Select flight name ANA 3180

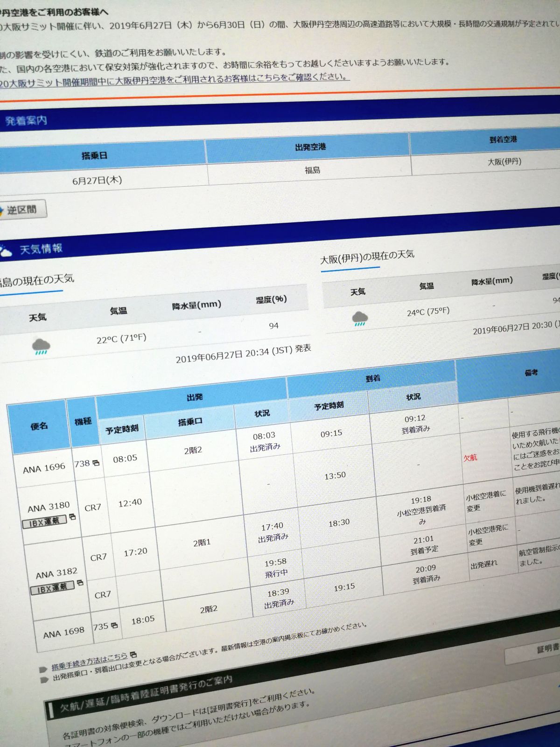(x=49, y=507)
